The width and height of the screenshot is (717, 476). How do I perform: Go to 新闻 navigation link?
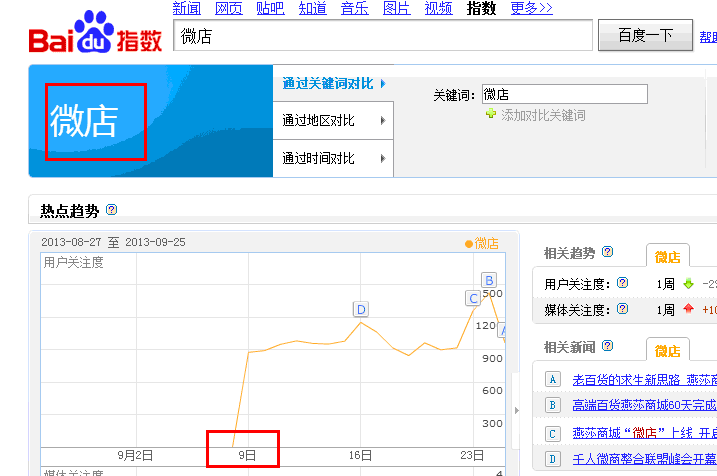click(x=187, y=8)
